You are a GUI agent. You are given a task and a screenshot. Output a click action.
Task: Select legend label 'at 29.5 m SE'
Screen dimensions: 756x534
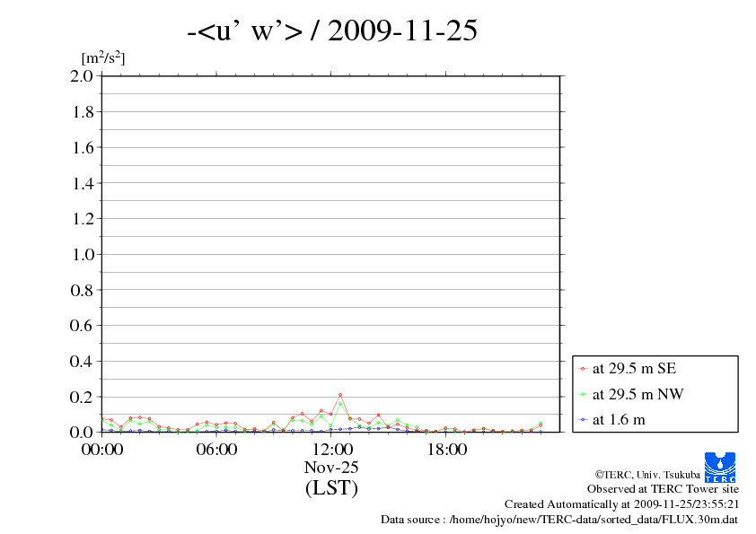(x=634, y=369)
